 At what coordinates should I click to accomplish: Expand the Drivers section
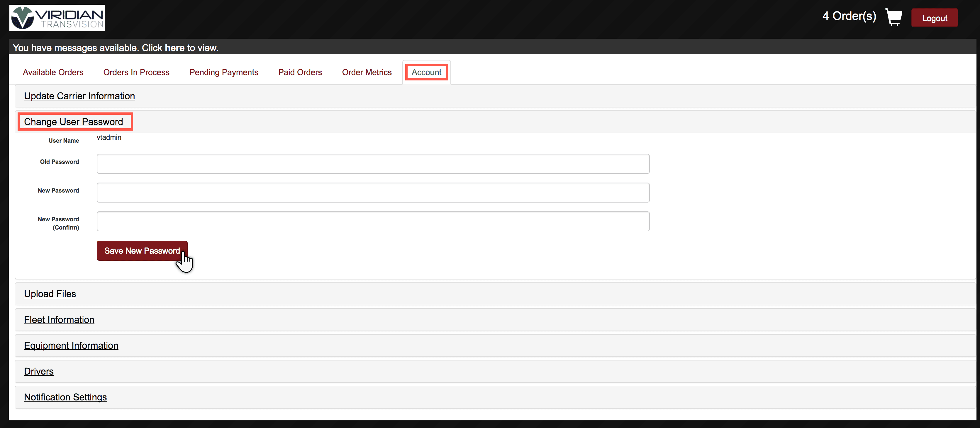(38, 371)
